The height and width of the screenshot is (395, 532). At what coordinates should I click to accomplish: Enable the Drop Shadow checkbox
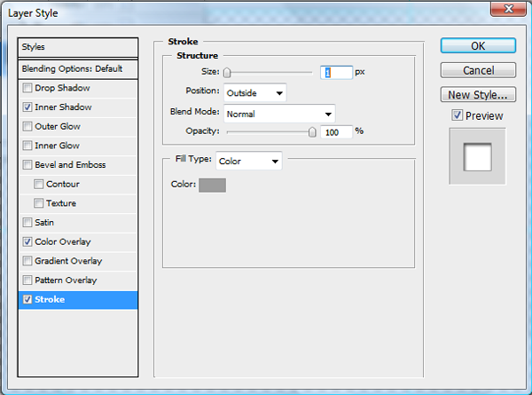pos(27,88)
